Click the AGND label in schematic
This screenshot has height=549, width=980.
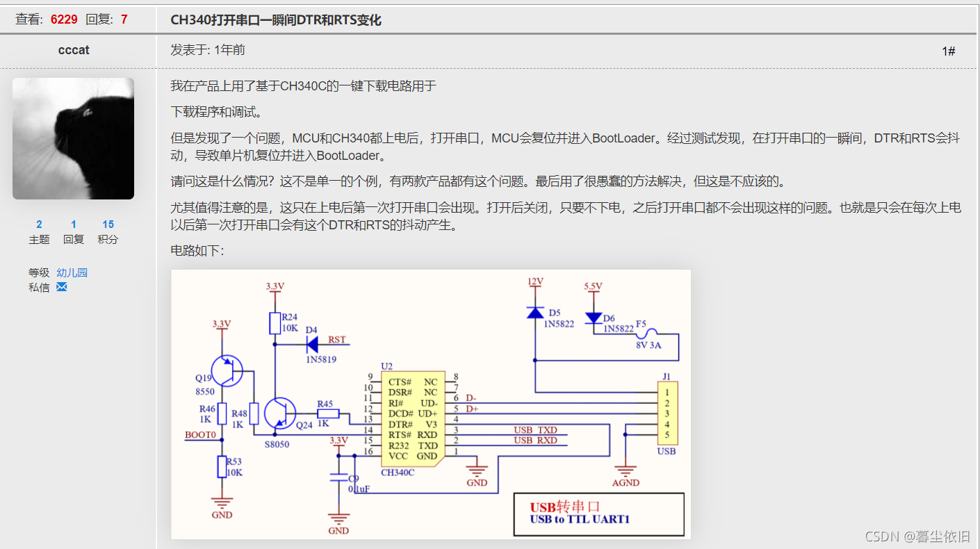(626, 483)
